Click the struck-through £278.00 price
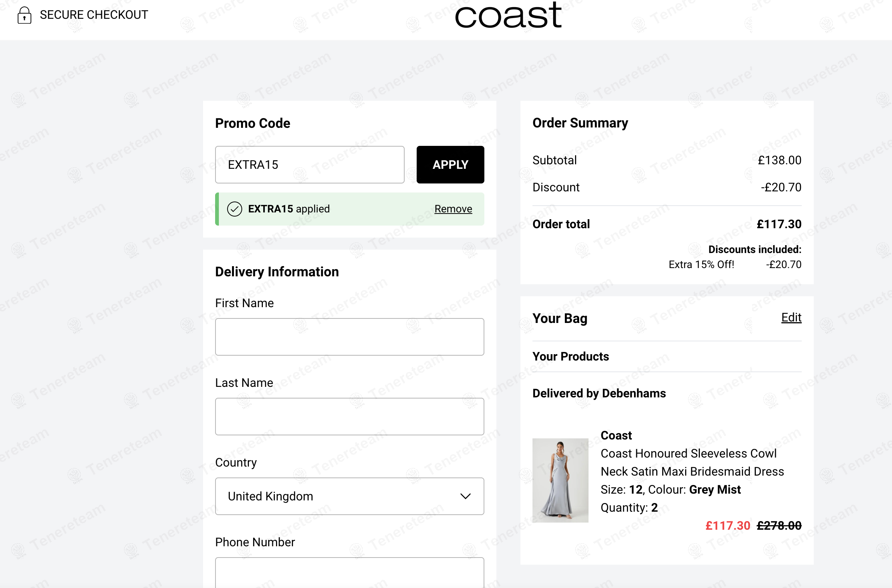 pos(779,526)
